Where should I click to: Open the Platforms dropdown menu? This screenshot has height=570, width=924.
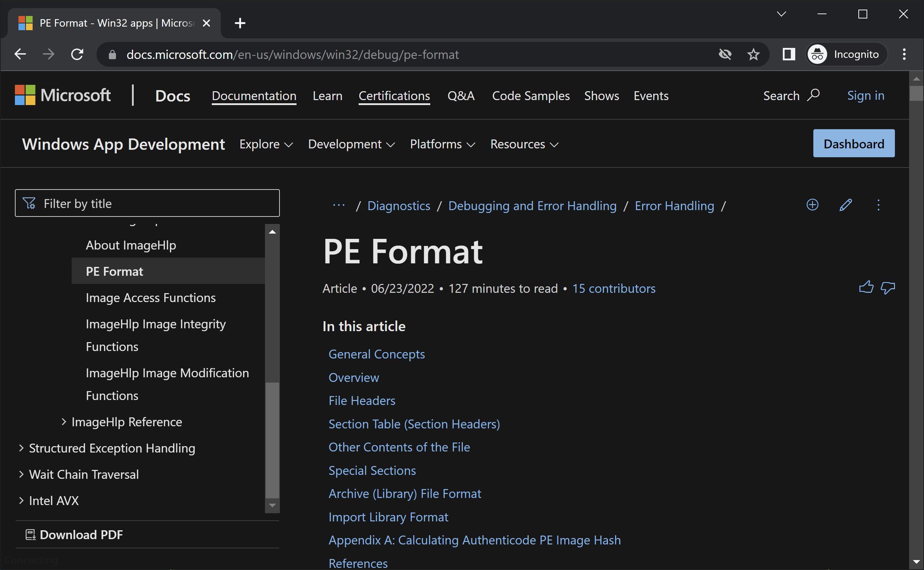coord(442,144)
